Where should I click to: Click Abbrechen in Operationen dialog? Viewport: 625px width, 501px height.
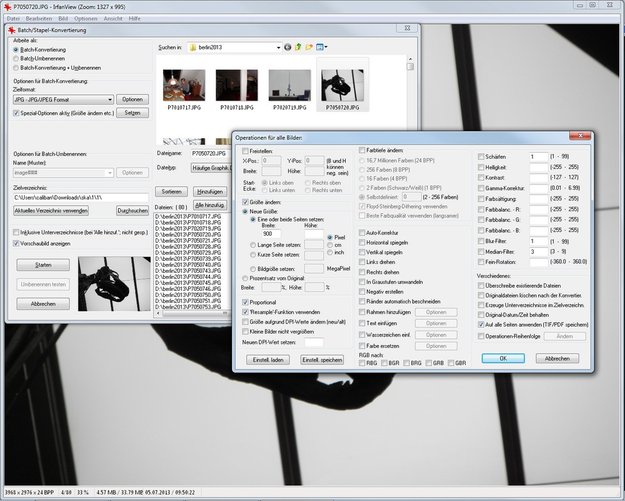click(x=557, y=358)
